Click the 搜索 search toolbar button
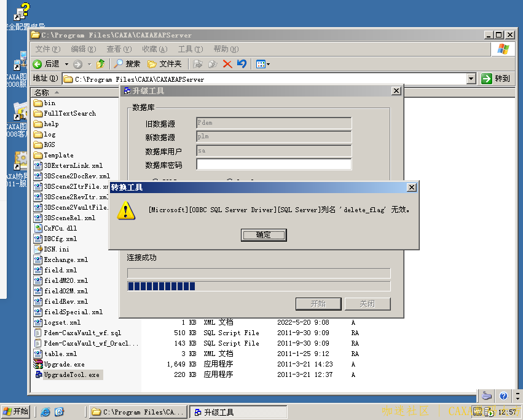Image resolution: width=523 pixels, height=420 pixels. tap(127, 64)
